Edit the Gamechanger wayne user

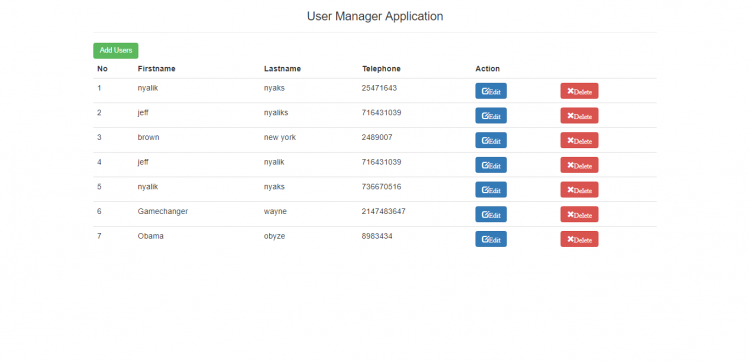(x=491, y=214)
